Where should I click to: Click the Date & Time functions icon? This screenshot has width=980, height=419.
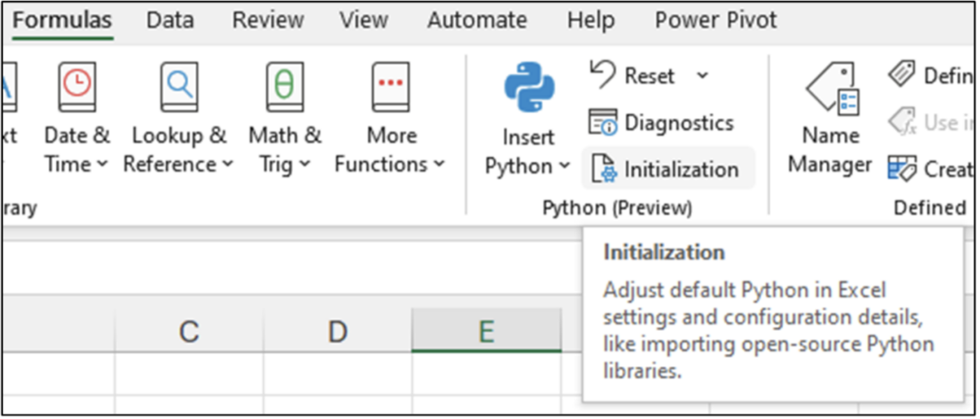[x=77, y=87]
